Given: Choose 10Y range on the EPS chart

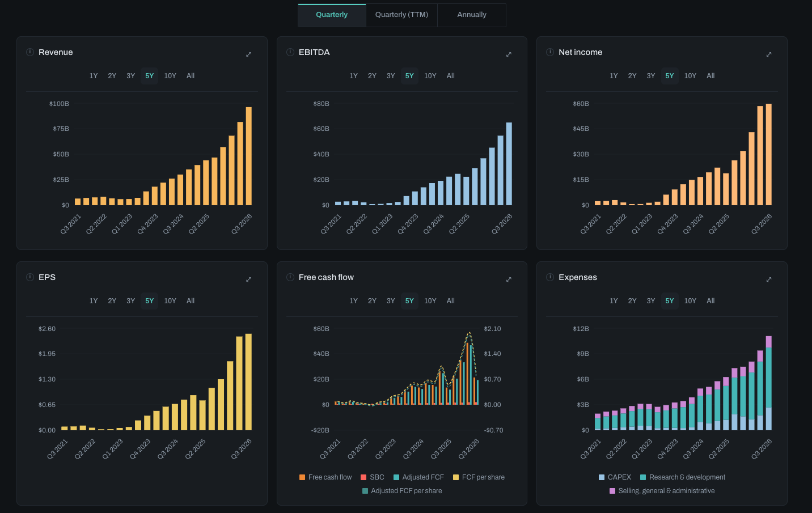Looking at the screenshot, I should (x=170, y=301).
